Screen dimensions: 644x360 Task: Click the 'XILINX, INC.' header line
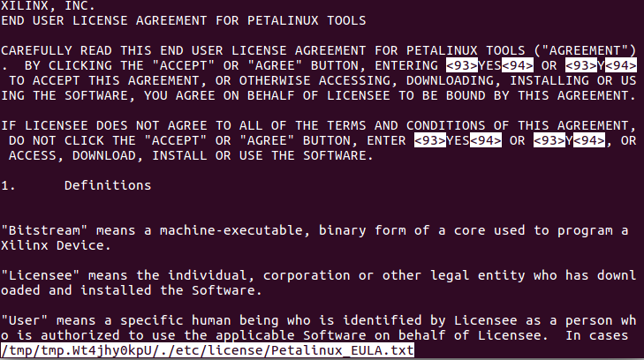pyautogui.click(x=48, y=6)
